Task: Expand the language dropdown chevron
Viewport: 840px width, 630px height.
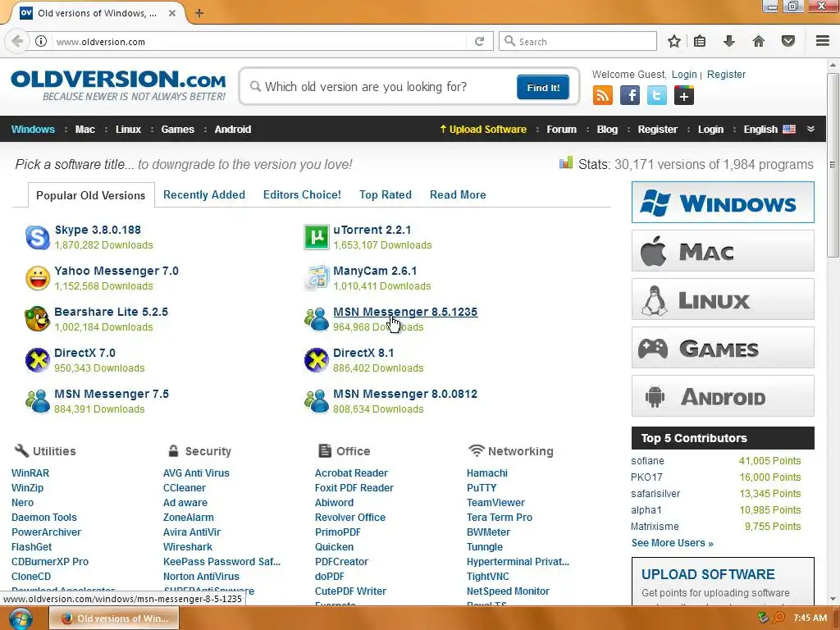Action: pyautogui.click(x=811, y=129)
